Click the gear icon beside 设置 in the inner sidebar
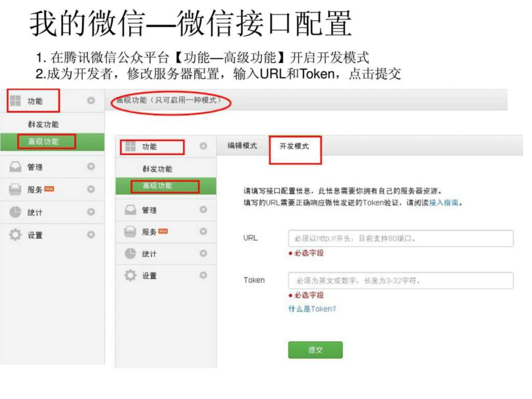 [130, 275]
